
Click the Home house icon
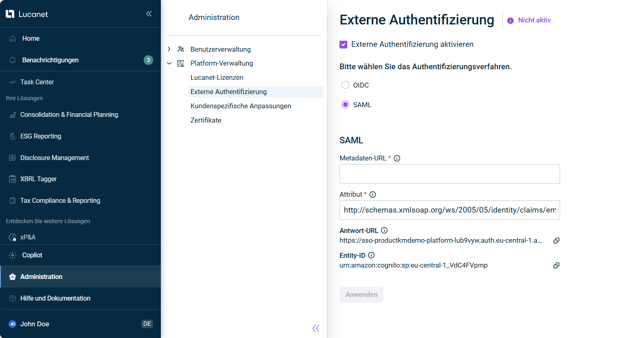(x=13, y=38)
